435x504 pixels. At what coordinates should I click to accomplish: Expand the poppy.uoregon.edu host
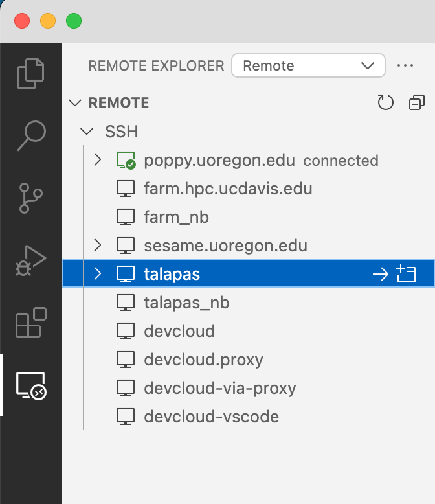pyautogui.click(x=97, y=160)
